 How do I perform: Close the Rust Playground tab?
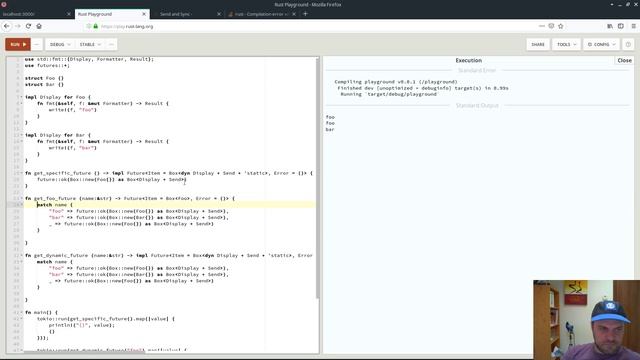pyautogui.click(x=144, y=14)
